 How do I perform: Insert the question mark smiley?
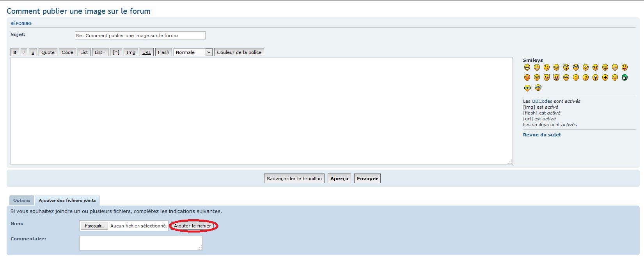click(586, 78)
